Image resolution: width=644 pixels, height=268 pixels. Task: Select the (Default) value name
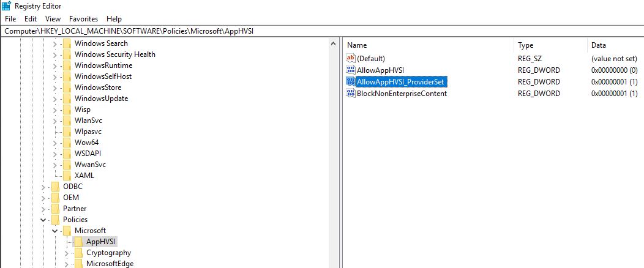371,59
